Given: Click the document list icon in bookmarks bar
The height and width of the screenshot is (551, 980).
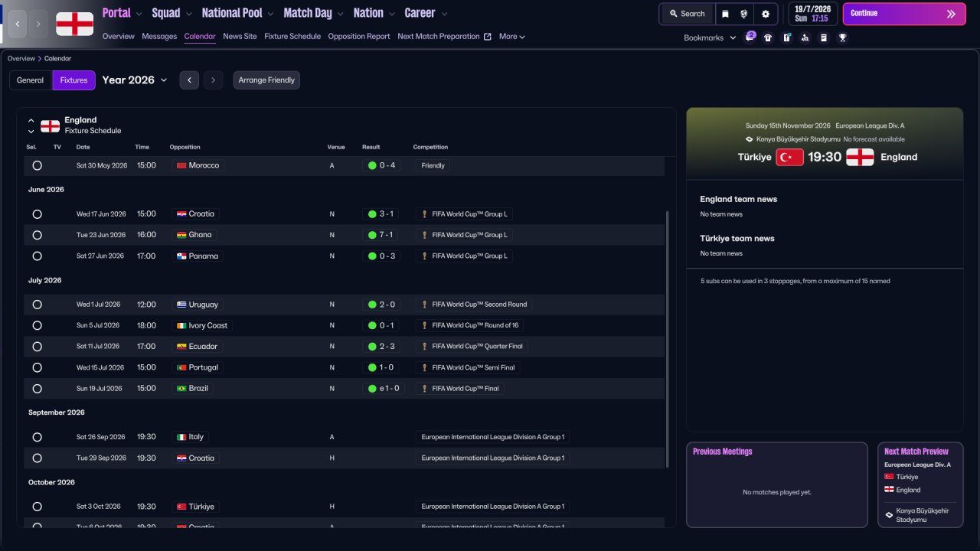Looking at the screenshot, I should pyautogui.click(x=824, y=37).
